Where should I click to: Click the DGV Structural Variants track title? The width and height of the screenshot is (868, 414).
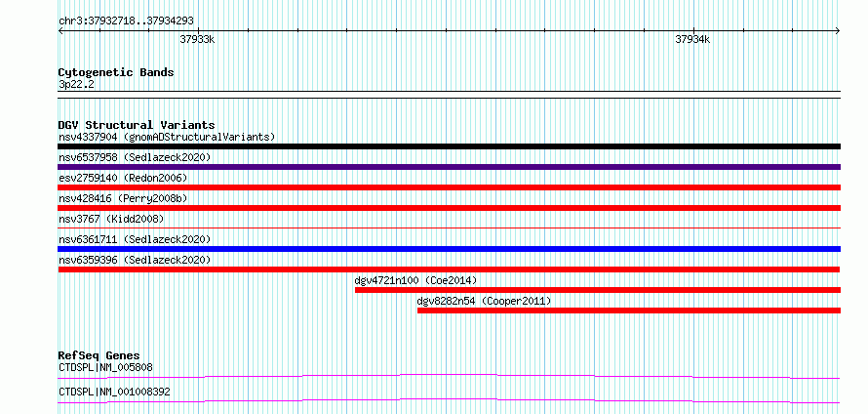pos(137,125)
